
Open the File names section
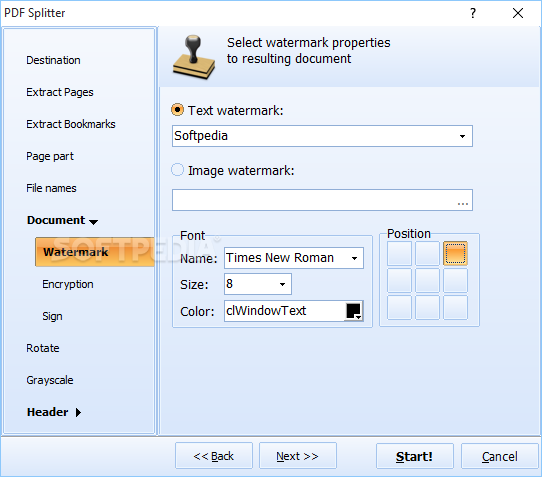click(51, 188)
